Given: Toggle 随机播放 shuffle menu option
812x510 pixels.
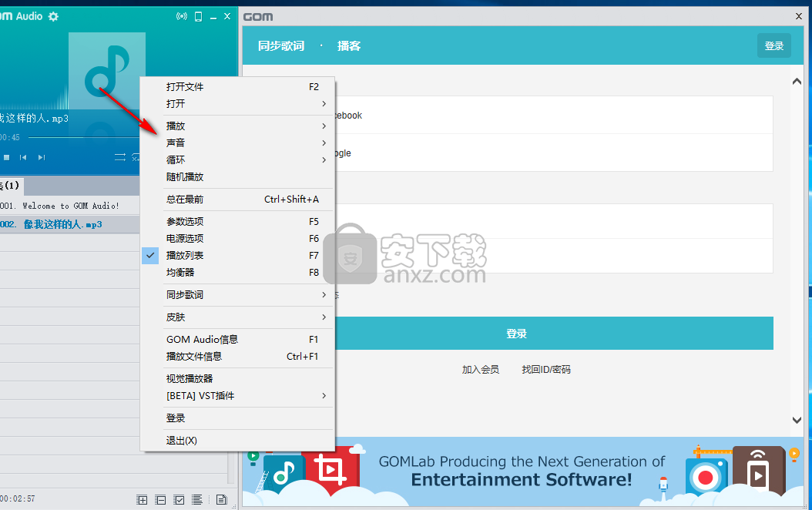Looking at the screenshot, I should [185, 176].
